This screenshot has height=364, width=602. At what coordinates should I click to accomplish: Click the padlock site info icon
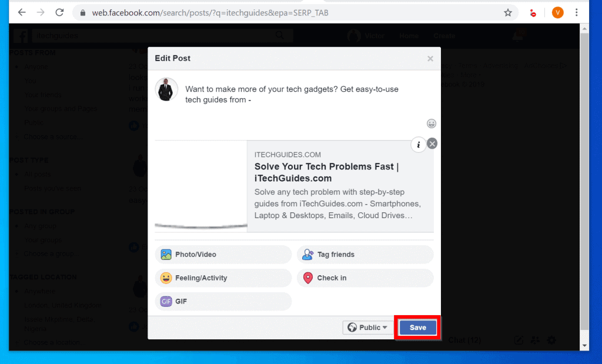(x=82, y=13)
